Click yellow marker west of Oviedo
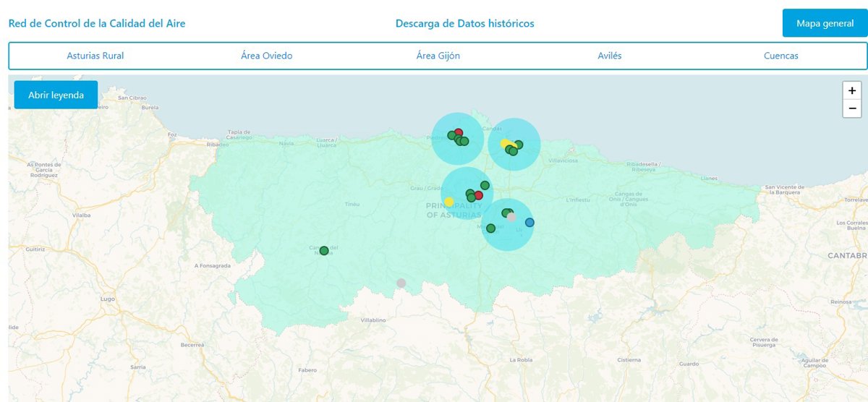The width and height of the screenshot is (868, 402). coord(449,202)
